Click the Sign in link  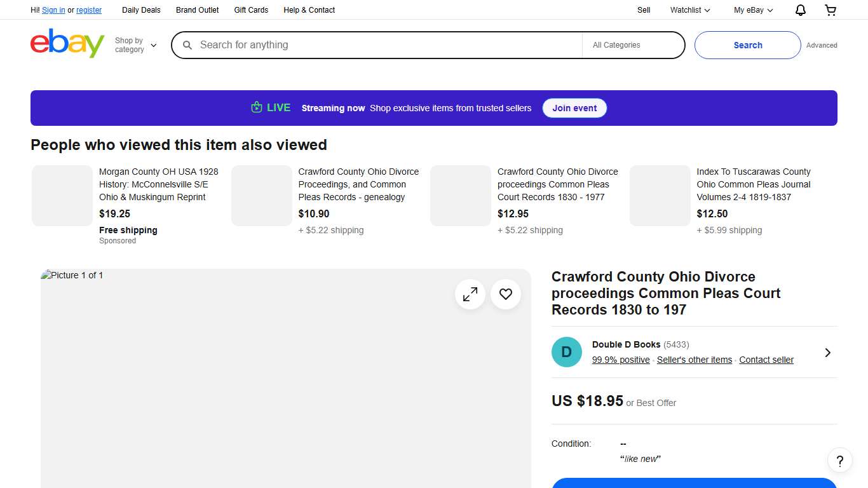point(53,10)
